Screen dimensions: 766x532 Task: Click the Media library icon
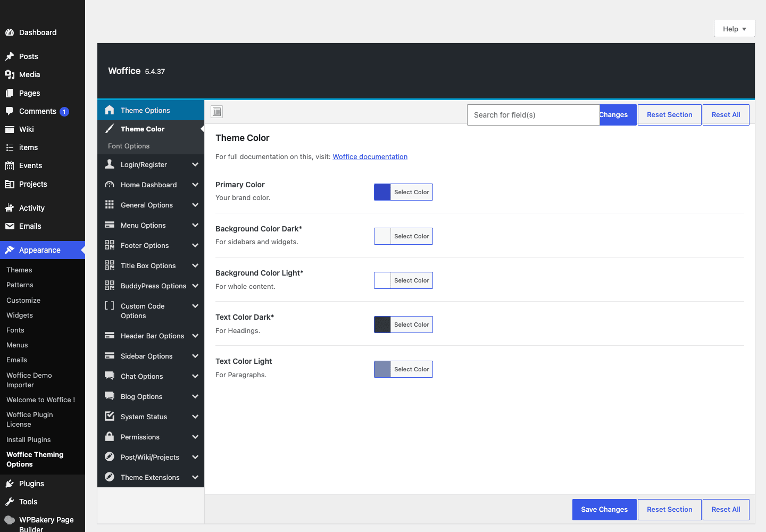click(10, 74)
